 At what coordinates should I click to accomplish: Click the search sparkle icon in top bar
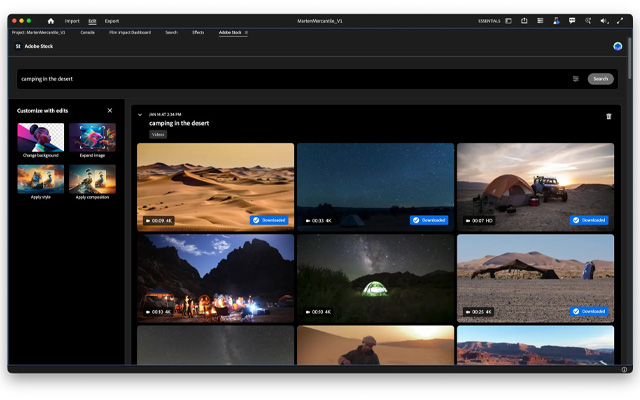(x=588, y=20)
